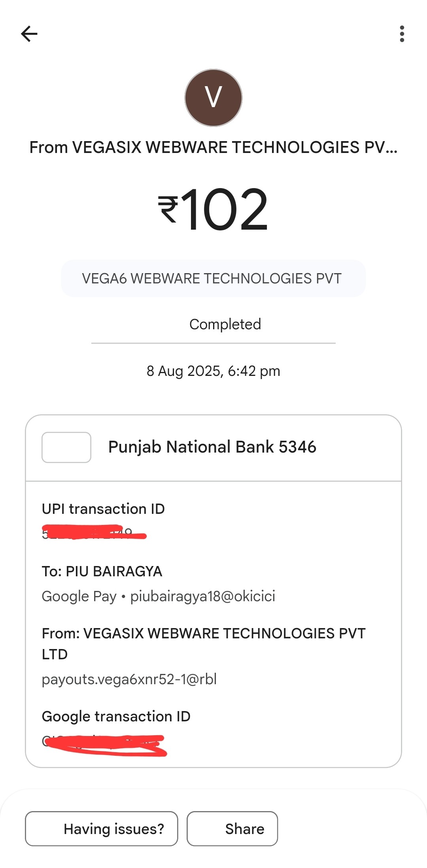Screen dimensions: 427x868
Task: Click the truncated sender name heading
Action: pyautogui.click(x=213, y=147)
